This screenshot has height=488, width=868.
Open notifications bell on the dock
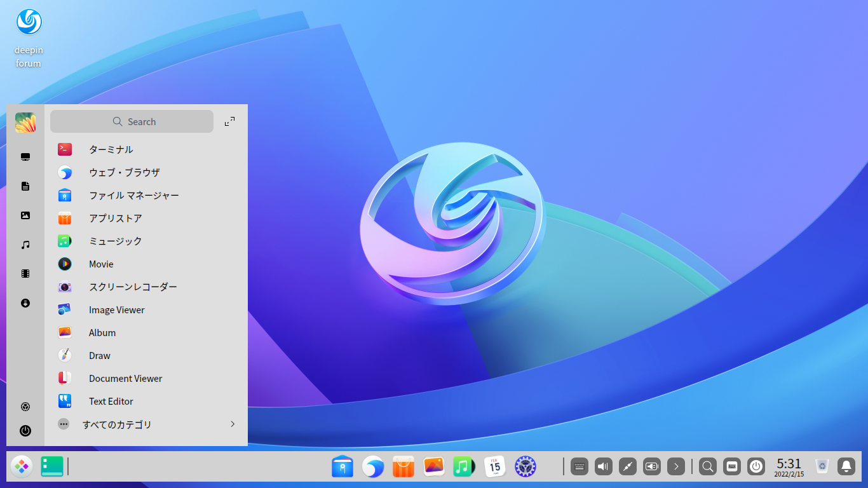tap(846, 466)
